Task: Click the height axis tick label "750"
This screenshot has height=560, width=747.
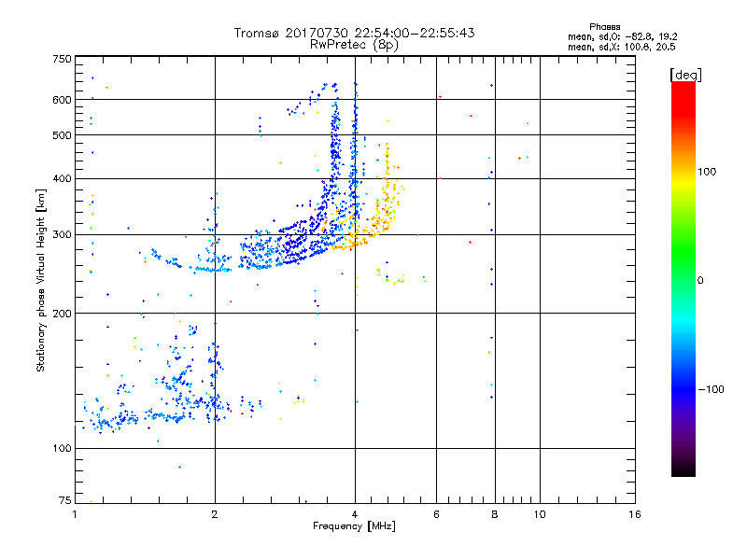Action: 62,59
